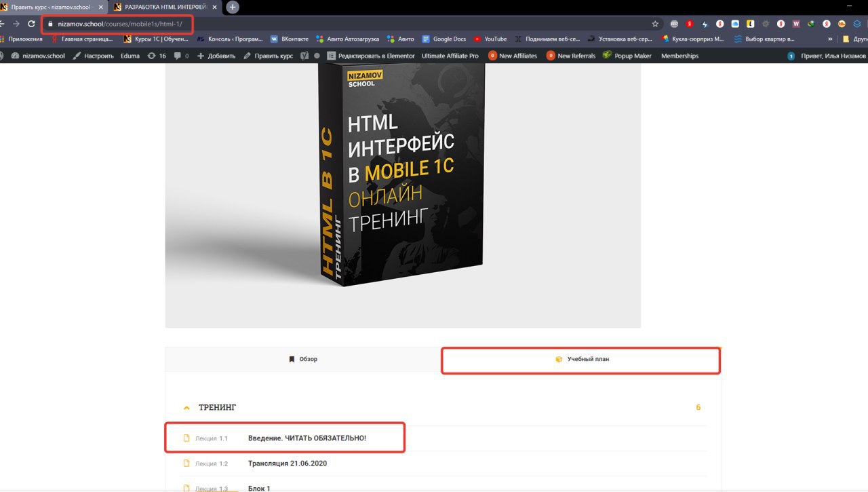This screenshot has width=868, height=492.
Task: Collapse the 'ТРЕНИНГ' section chevron
Action: [186, 408]
